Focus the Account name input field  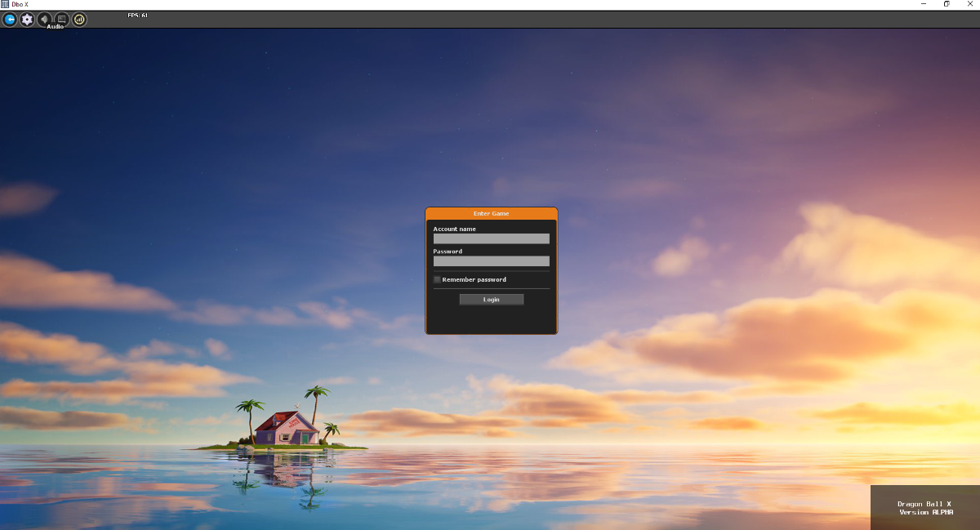[491, 238]
